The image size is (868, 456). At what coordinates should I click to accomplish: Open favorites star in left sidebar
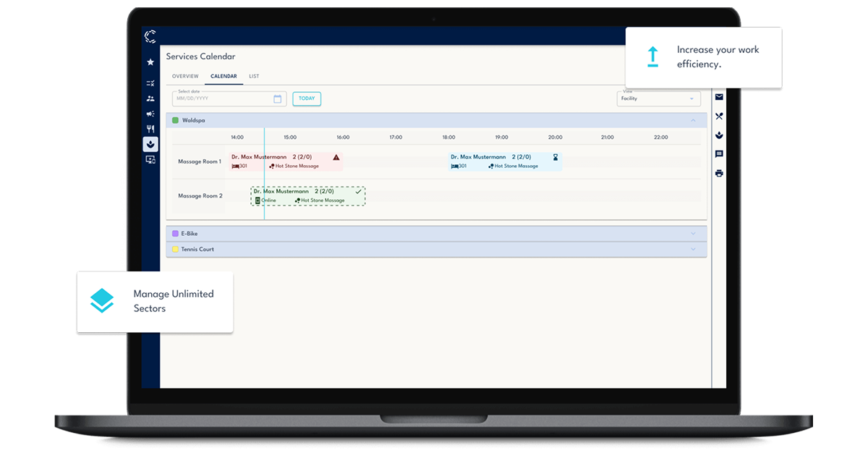[x=150, y=62]
